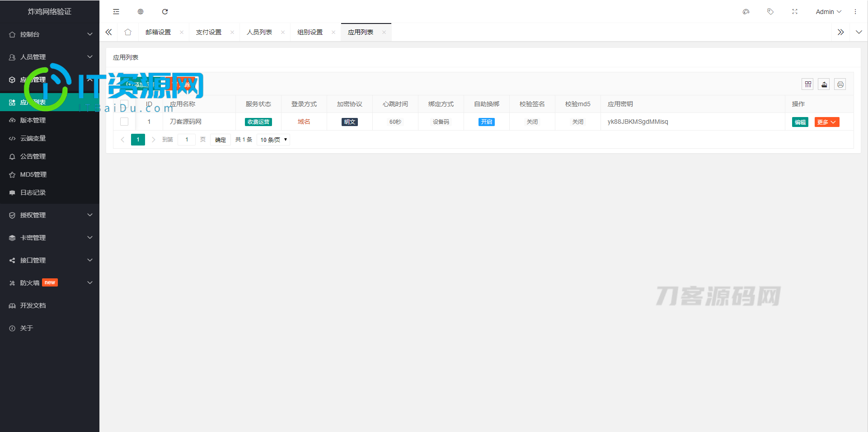Image resolution: width=868 pixels, height=432 pixels.
Task: Close the 邮箱设置 tab
Action: tap(182, 32)
